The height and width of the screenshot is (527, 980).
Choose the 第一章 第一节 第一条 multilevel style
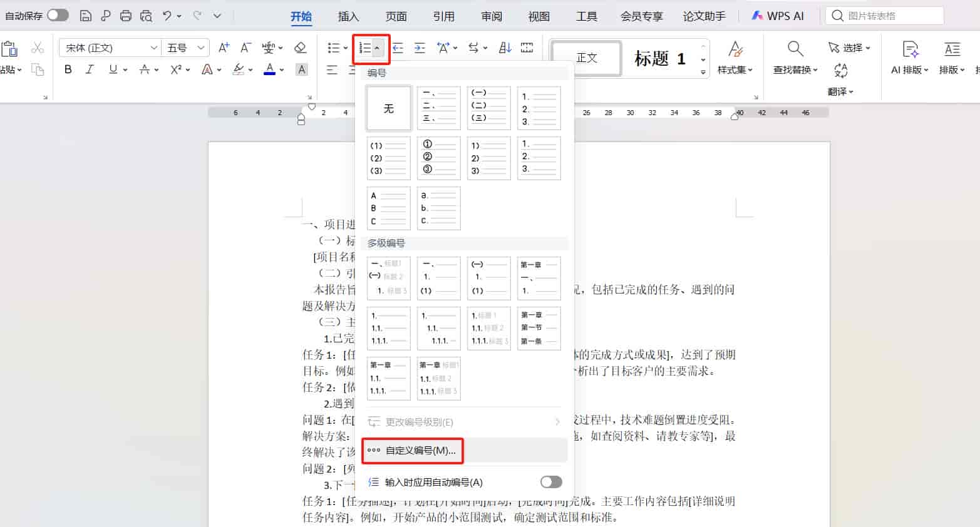point(539,329)
